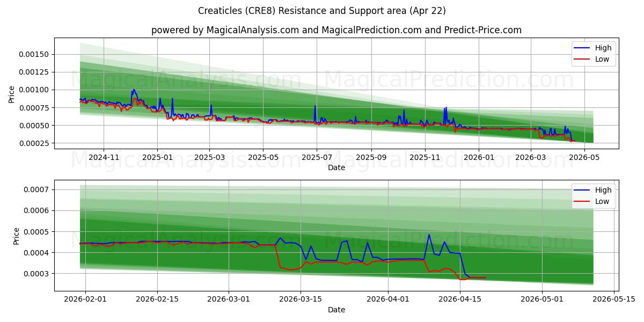Click the '0.0004' y-axis label

point(38,253)
